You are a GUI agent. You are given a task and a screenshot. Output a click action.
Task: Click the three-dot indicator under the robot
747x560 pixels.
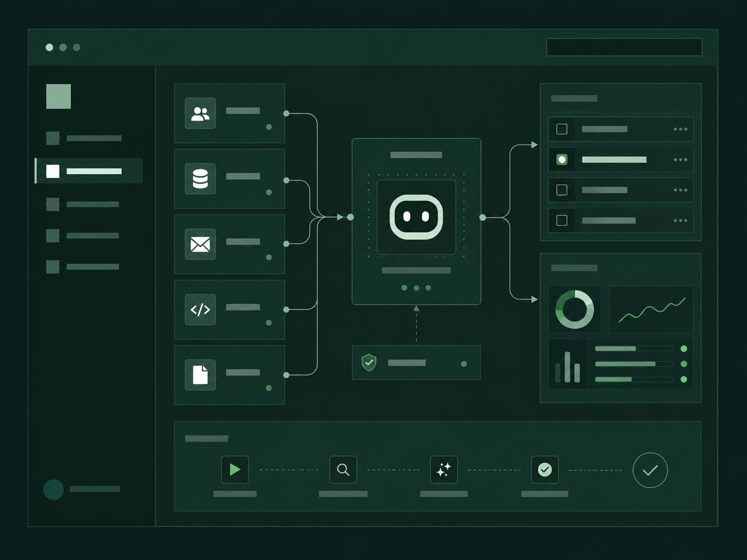tap(416, 288)
